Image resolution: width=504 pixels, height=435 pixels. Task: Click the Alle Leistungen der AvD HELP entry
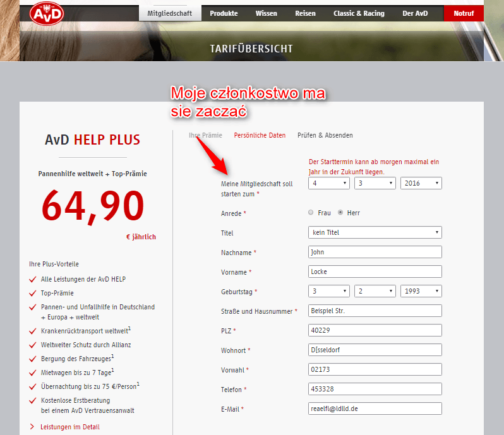[83, 279]
